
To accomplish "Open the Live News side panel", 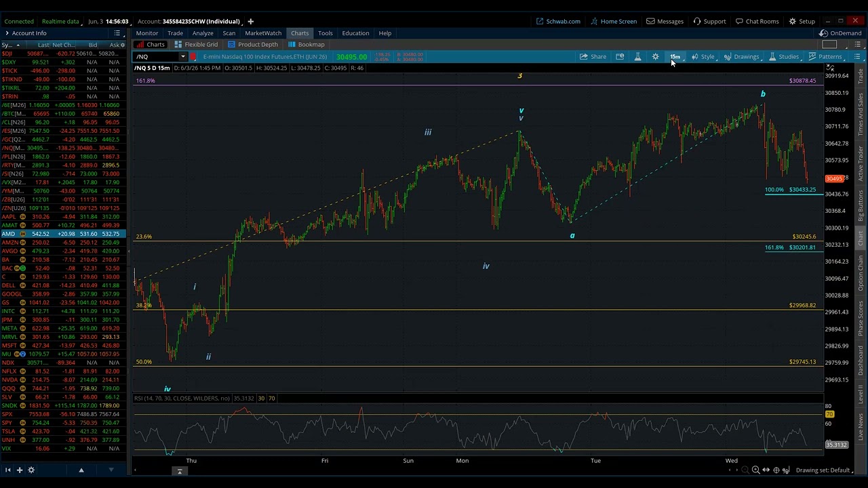I will click(861, 426).
